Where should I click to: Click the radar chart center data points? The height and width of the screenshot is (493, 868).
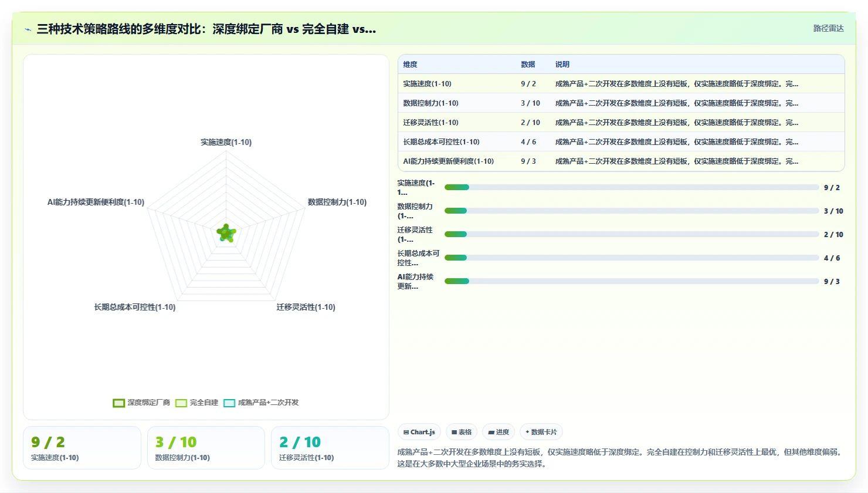(226, 234)
